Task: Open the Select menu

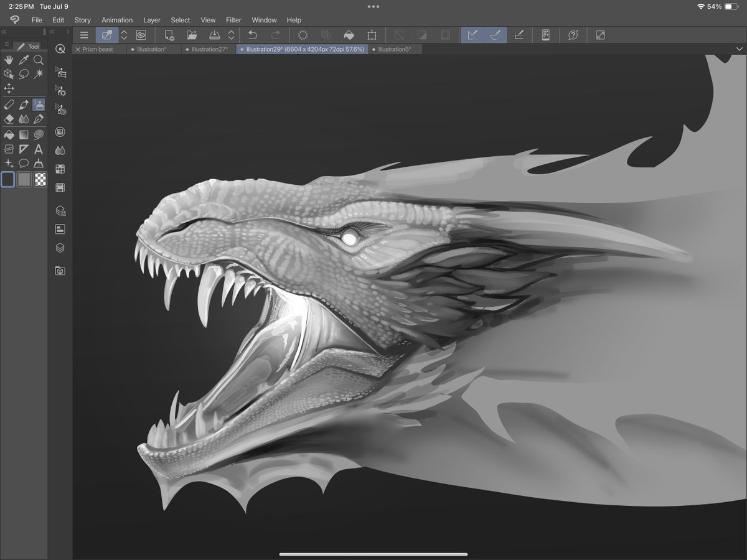Action: 181,20
